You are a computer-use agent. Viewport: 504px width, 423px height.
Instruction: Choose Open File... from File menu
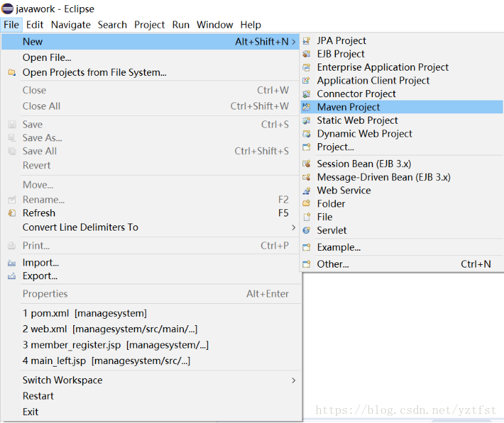pyautogui.click(x=150, y=58)
